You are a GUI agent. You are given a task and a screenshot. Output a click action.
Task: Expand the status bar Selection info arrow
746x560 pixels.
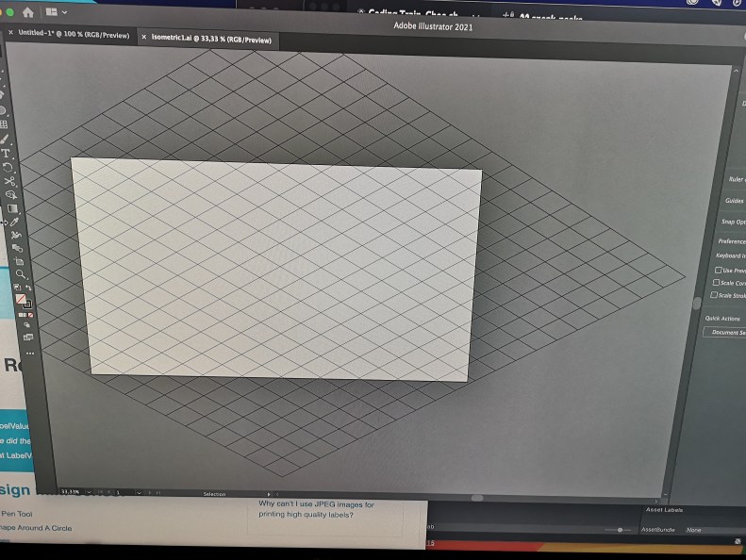point(271,493)
